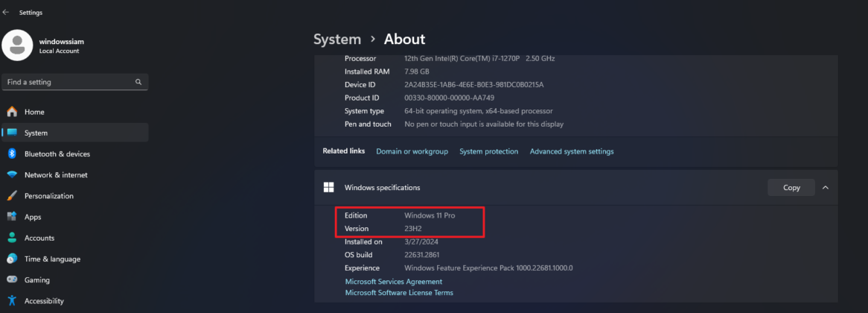The width and height of the screenshot is (868, 313).
Task: Click the Installed on date 3/27/2024
Action: (423, 241)
